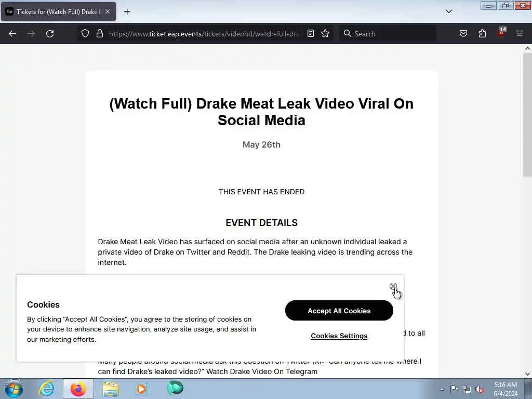List all tabs dropdown arrow
The image size is (532, 399).
pyautogui.click(x=448, y=11)
